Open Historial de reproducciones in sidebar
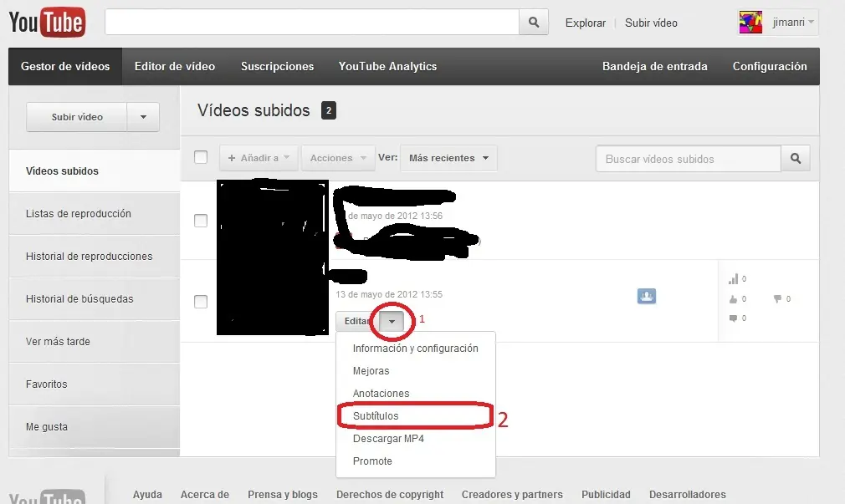 pyautogui.click(x=95, y=256)
